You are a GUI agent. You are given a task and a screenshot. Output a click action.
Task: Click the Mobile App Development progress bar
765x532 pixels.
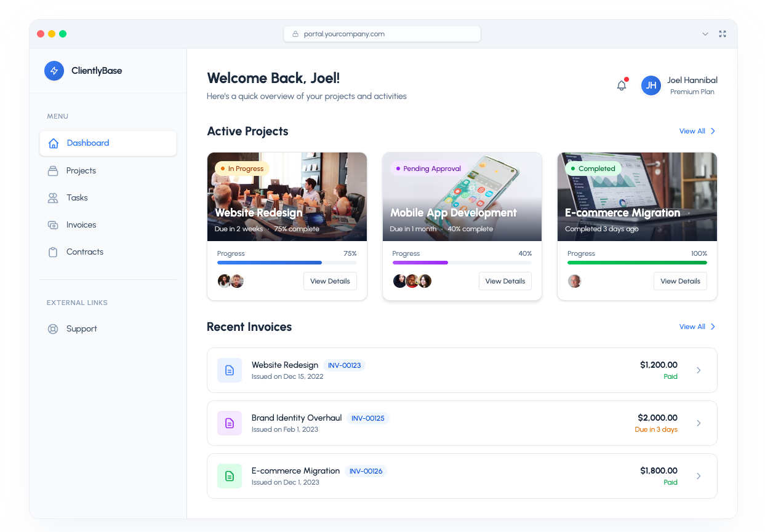(462, 262)
